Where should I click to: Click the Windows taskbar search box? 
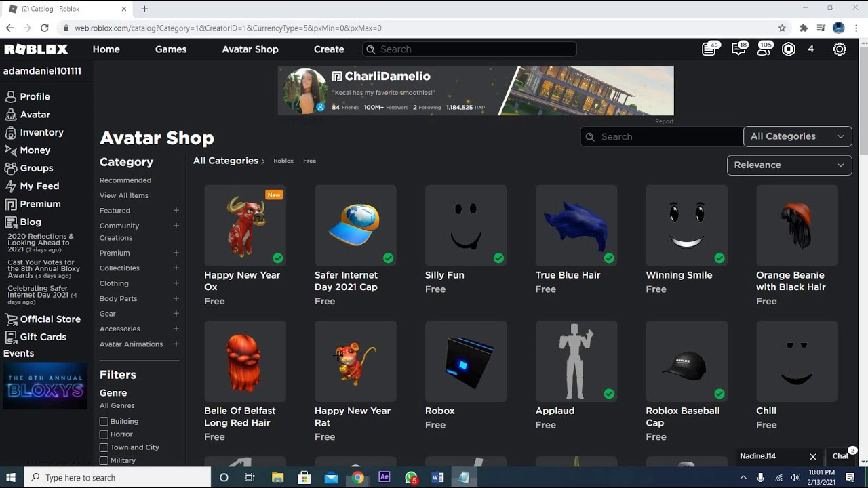click(x=117, y=477)
